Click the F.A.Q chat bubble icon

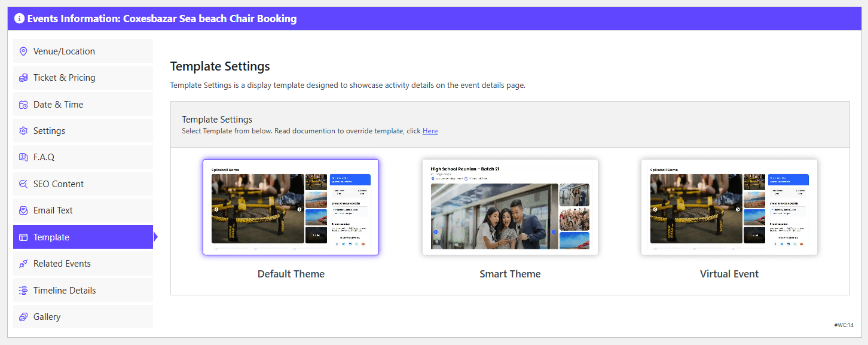23,157
